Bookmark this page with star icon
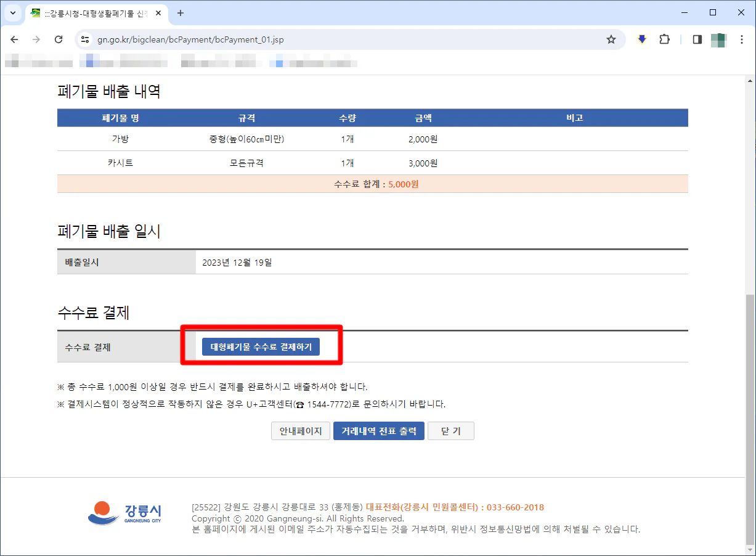This screenshot has width=756, height=556. 611,39
